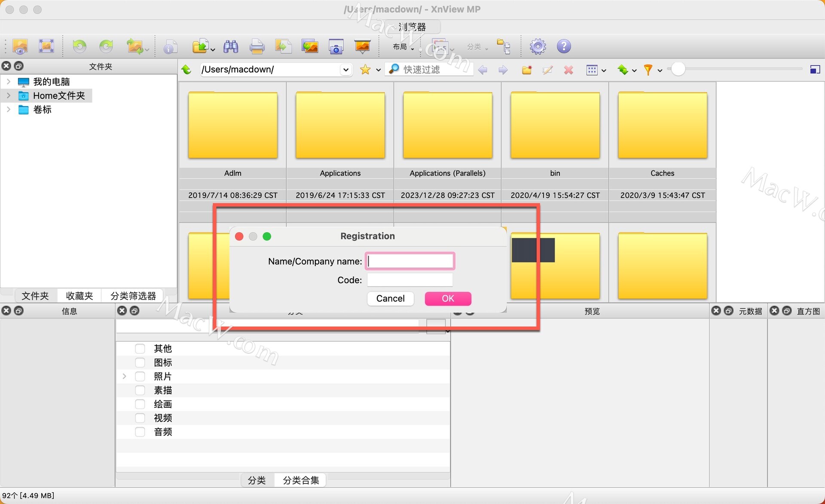Select the Adlm folder thumbnail
Image resolution: width=825 pixels, height=504 pixels.
(233, 125)
